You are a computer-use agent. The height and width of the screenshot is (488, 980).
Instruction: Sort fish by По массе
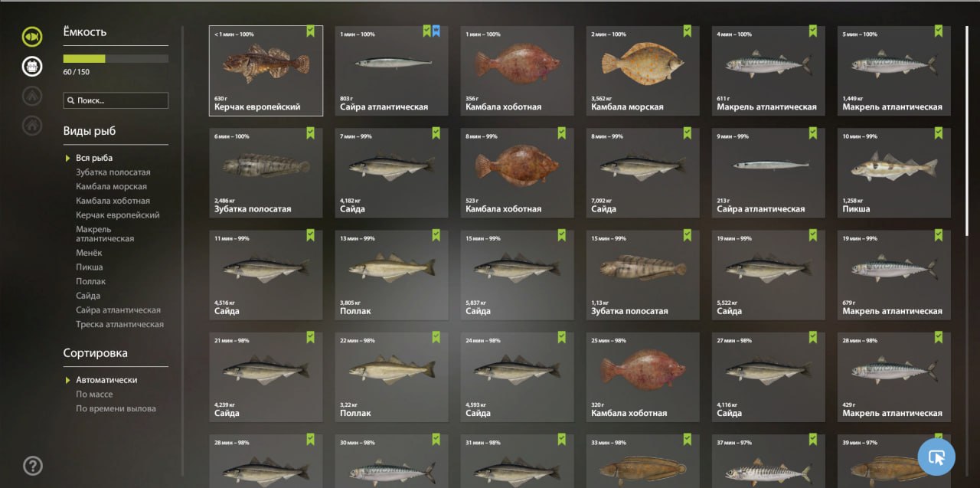coord(94,395)
